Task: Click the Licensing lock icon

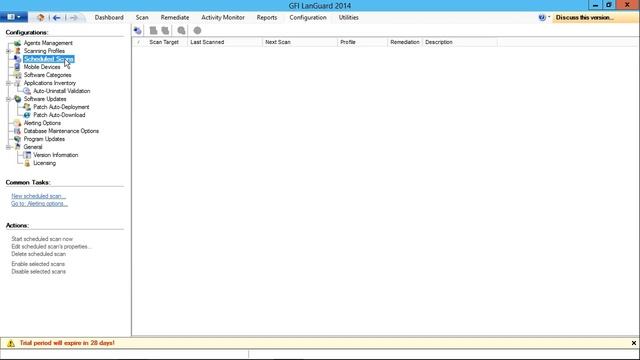Action: (x=27, y=163)
